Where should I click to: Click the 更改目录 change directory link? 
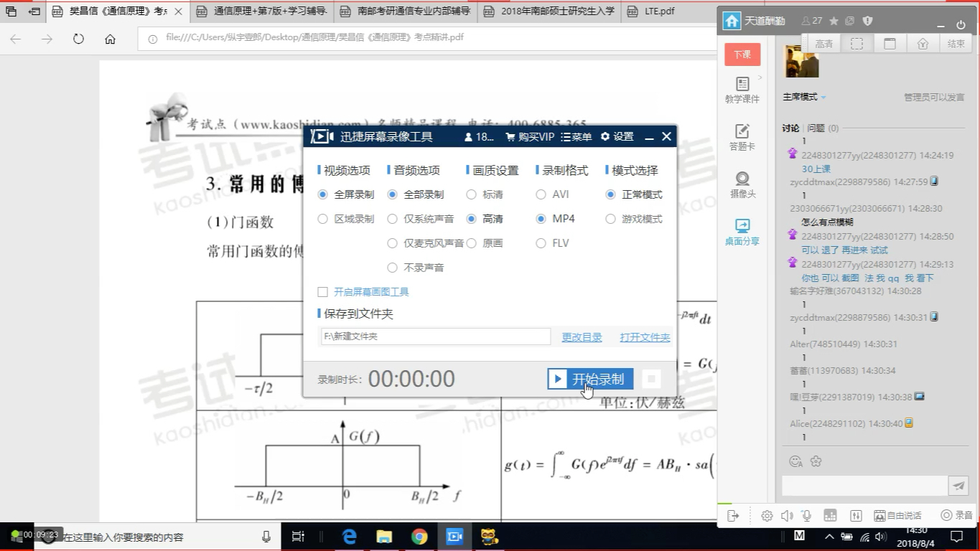coord(581,336)
